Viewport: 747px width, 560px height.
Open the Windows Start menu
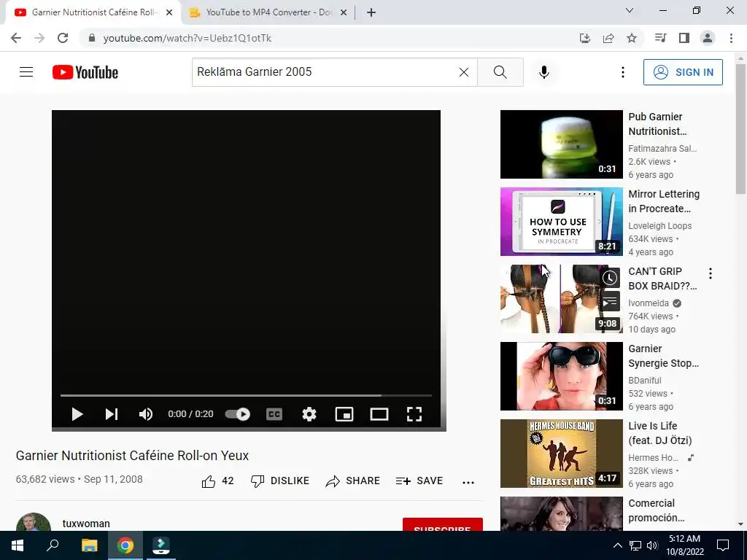click(x=18, y=545)
